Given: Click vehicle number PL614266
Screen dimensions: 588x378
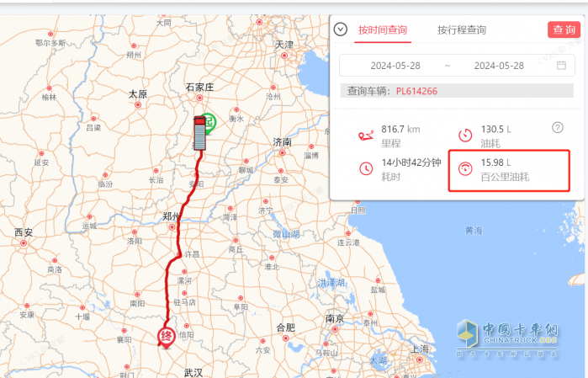Looking at the screenshot, I should coord(416,91).
